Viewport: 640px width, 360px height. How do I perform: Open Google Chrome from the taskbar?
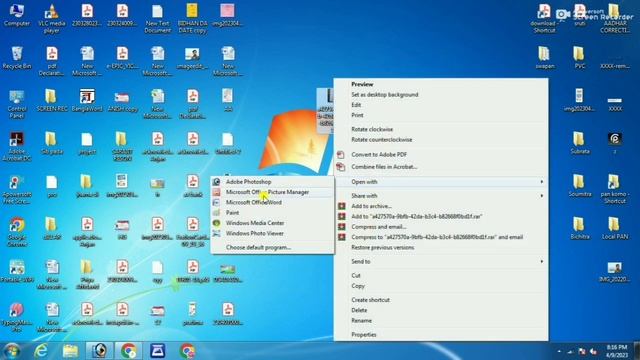click(x=129, y=351)
